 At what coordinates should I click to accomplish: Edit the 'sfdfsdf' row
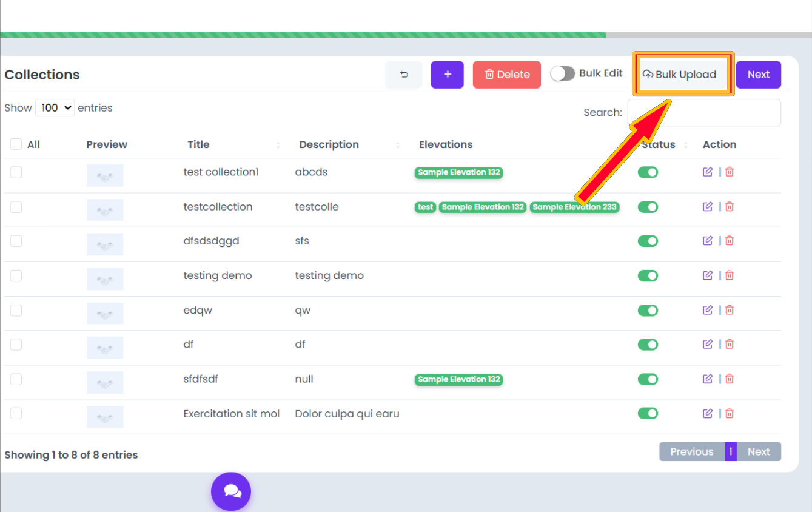[708, 379]
